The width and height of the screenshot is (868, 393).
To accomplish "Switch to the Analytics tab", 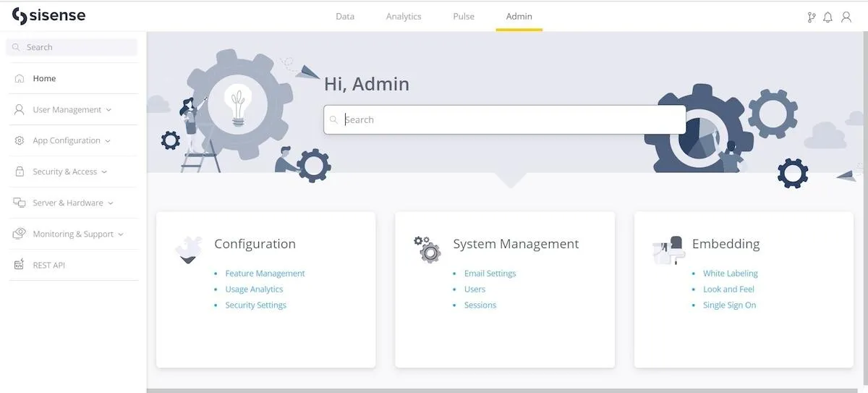I will click(x=404, y=16).
